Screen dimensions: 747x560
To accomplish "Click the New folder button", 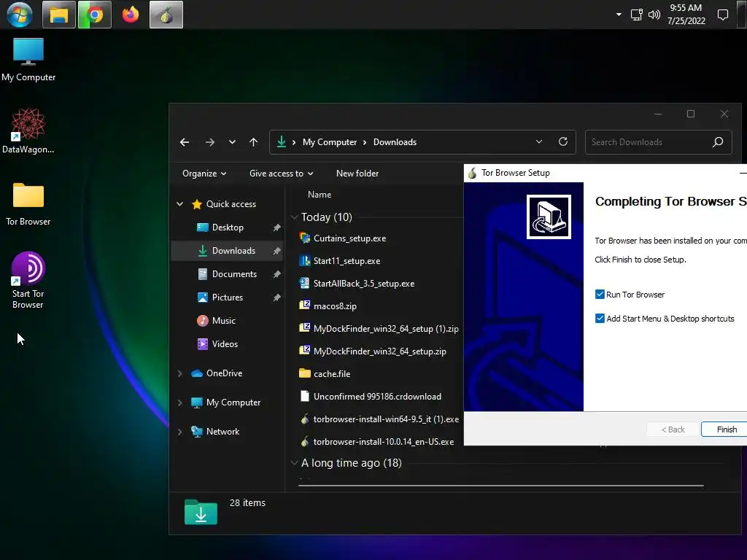I will pos(357,174).
